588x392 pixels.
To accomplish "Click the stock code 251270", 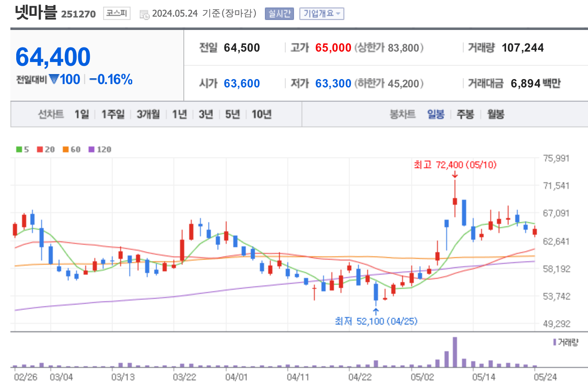I will tap(78, 14).
